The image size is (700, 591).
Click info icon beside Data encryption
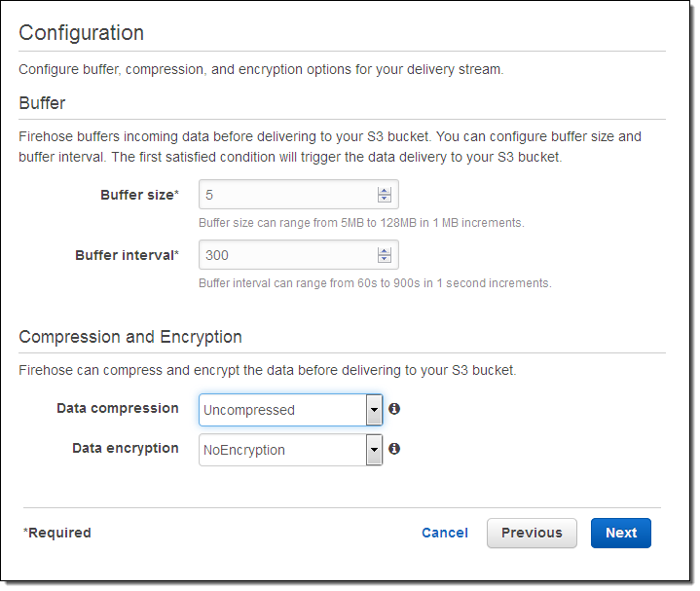point(394,449)
